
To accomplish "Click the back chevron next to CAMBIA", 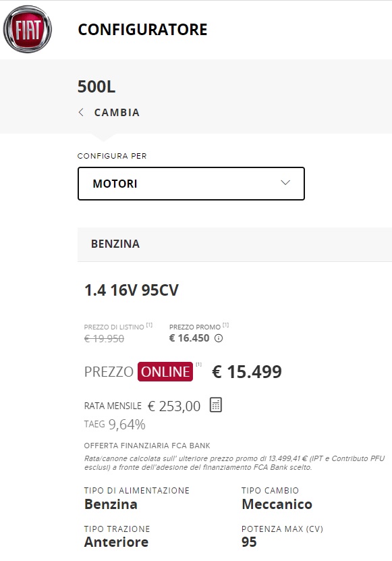I will coord(81,112).
